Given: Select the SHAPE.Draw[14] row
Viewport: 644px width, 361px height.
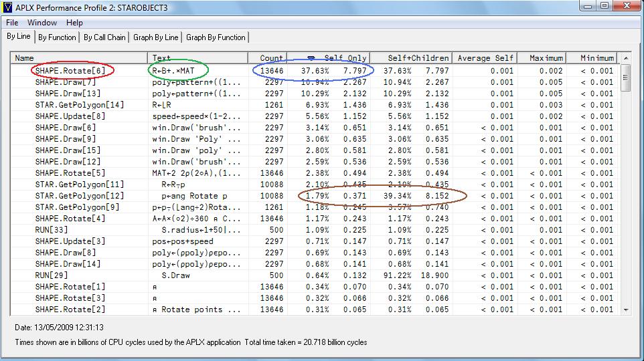Looking at the screenshot, I should [x=315, y=264].
